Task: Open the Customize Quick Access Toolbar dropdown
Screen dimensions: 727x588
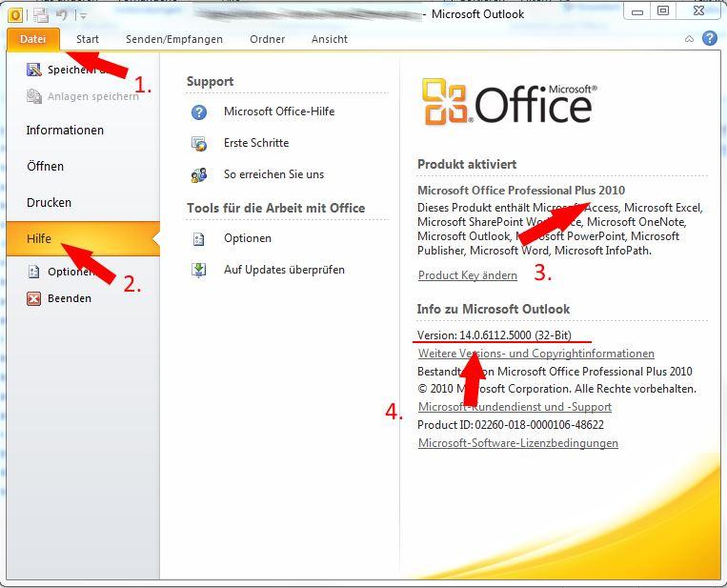Action: click(x=83, y=16)
